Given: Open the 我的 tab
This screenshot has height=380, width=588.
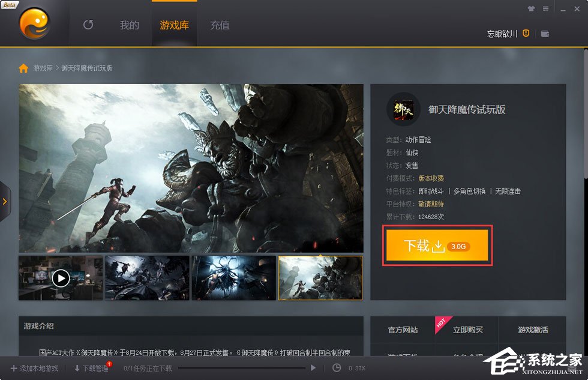Looking at the screenshot, I should point(128,26).
